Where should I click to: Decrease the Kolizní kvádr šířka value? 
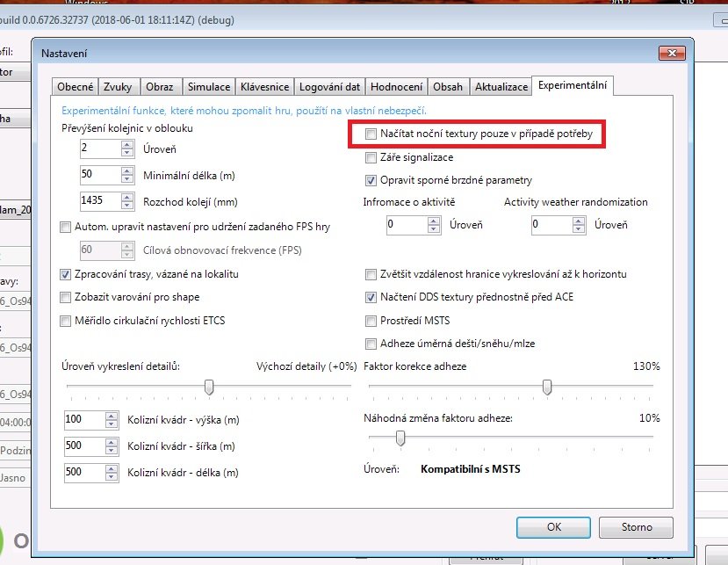110,450
